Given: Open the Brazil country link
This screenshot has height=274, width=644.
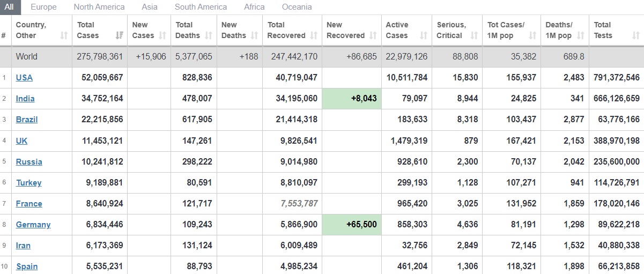Looking at the screenshot, I should (x=27, y=120).
